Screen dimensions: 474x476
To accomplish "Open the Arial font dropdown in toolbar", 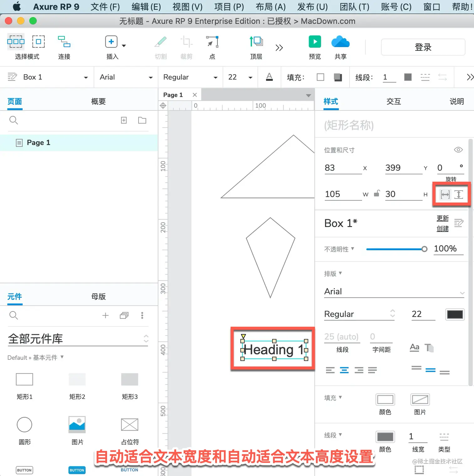I will point(150,77).
